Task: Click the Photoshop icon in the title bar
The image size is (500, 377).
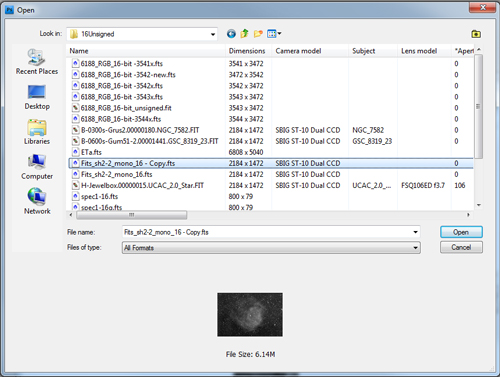Action: (x=10, y=10)
